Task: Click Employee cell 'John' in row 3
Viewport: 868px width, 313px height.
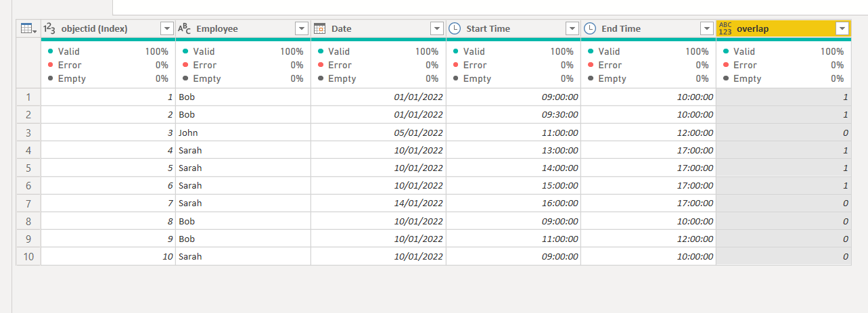Action: (243, 133)
